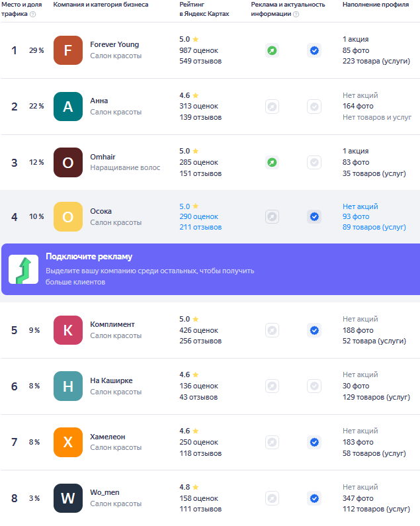Click the Forever Young green advertising icon
The image size is (420, 526).
click(272, 50)
